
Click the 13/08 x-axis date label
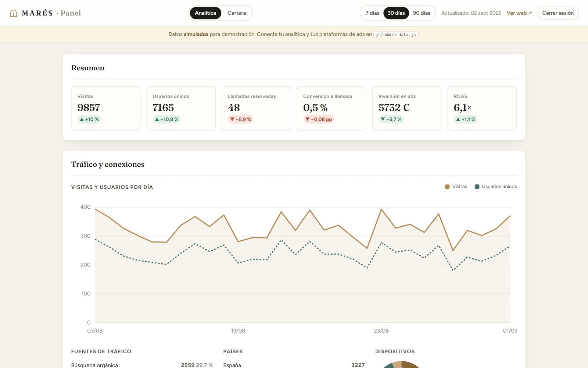(x=238, y=331)
